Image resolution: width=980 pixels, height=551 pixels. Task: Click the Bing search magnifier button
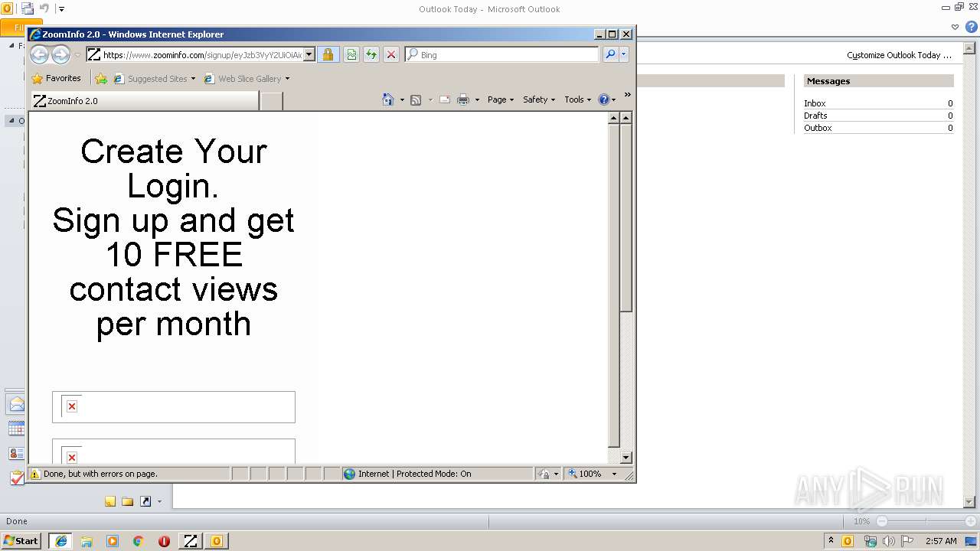[610, 54]
